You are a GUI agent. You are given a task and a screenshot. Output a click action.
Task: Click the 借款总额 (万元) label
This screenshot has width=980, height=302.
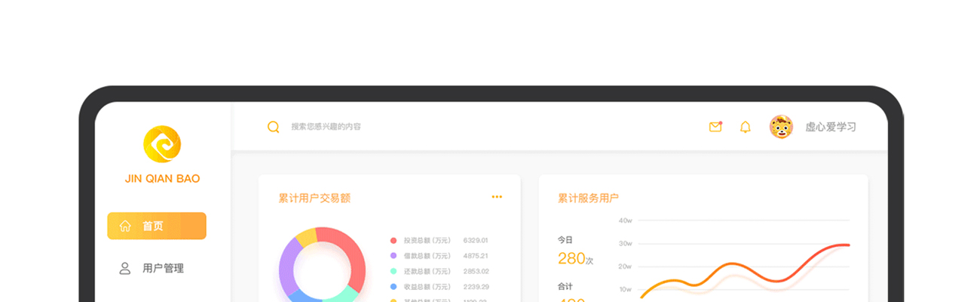pos(427,256)
